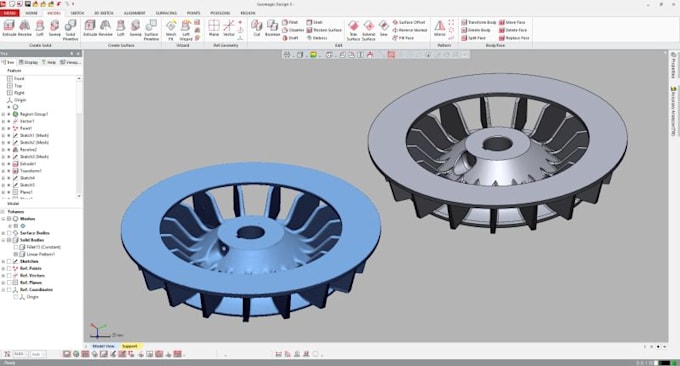Toggle visibility checkbox for Sketches

pos(9,261)
